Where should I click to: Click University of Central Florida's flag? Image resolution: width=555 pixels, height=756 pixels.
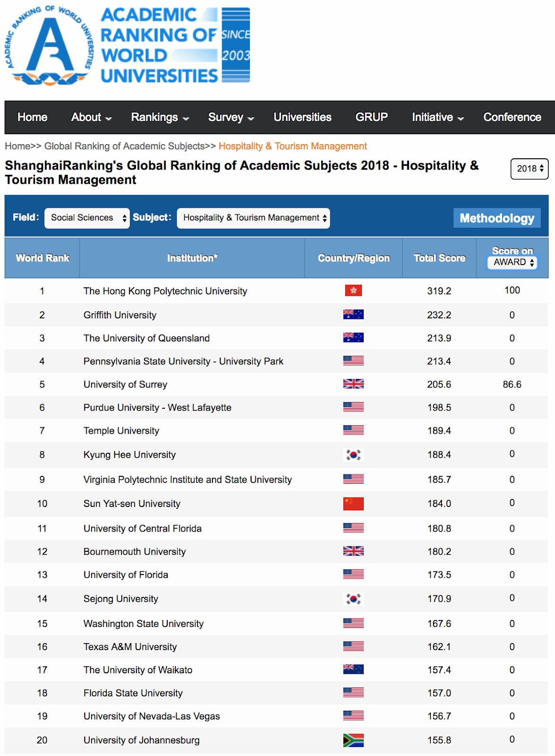click(353, 528)
